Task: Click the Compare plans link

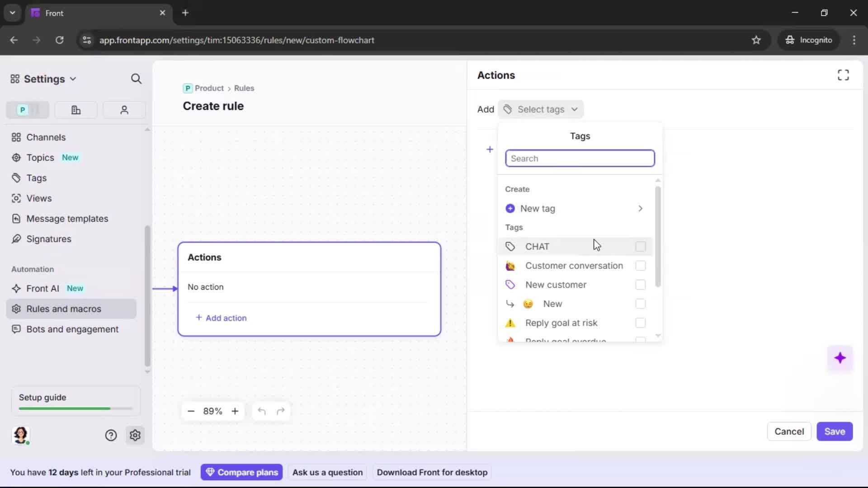Action: pos(241,472)
